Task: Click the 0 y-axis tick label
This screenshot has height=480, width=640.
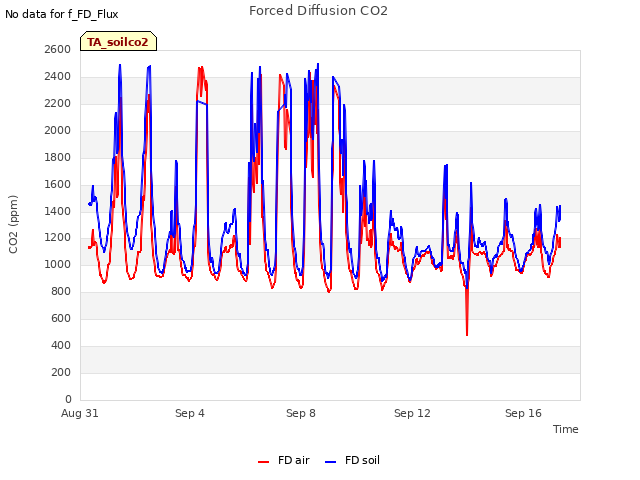Action: (x=68, y=399)
